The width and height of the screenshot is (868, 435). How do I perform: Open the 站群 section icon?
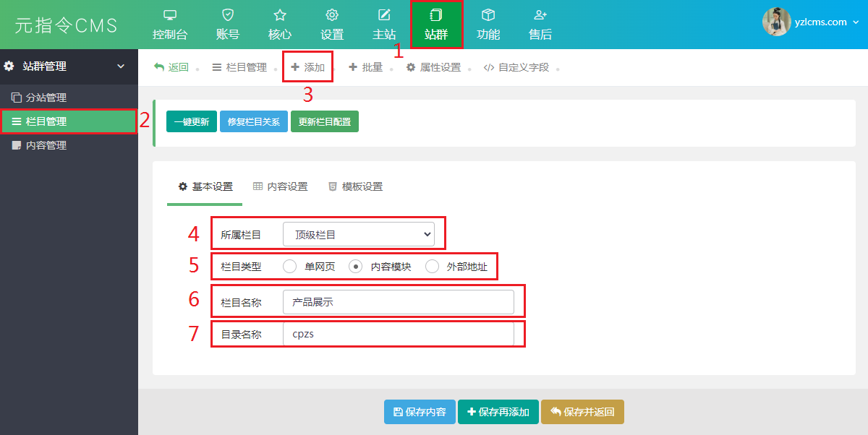point(436,14)
